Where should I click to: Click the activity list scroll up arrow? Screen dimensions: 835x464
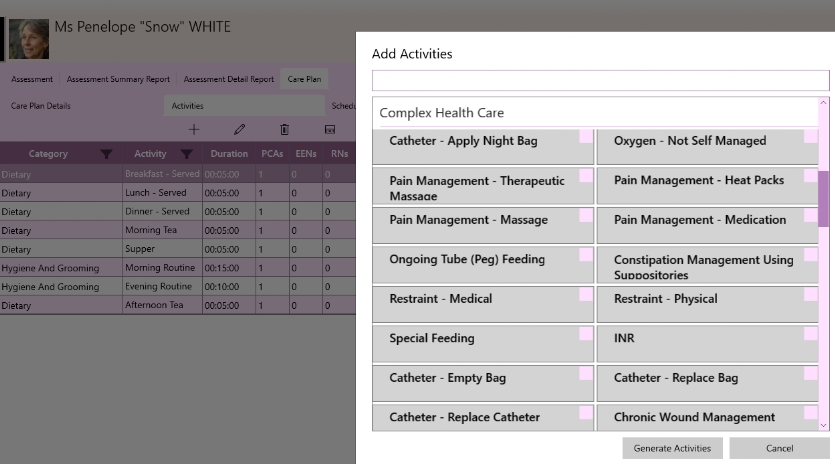[823, 102]
